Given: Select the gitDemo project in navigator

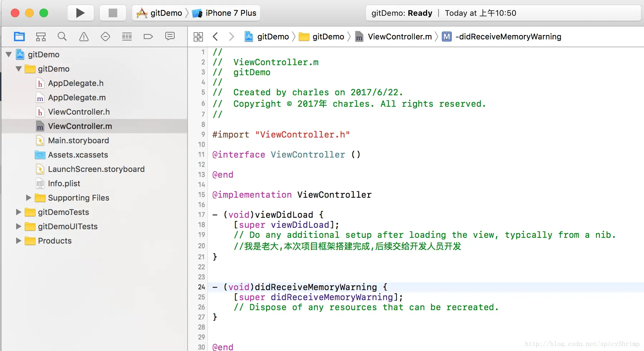Looking at the screenshot, I should click(44, 54).
